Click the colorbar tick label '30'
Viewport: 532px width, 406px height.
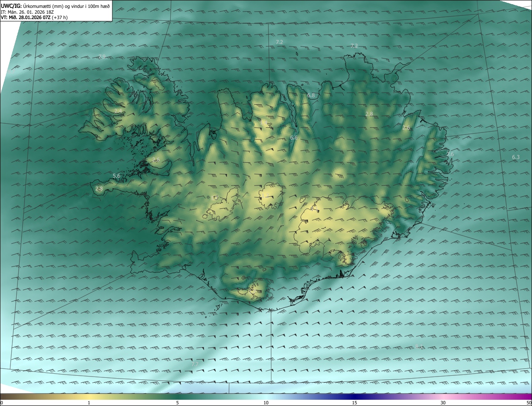(443, 403)
